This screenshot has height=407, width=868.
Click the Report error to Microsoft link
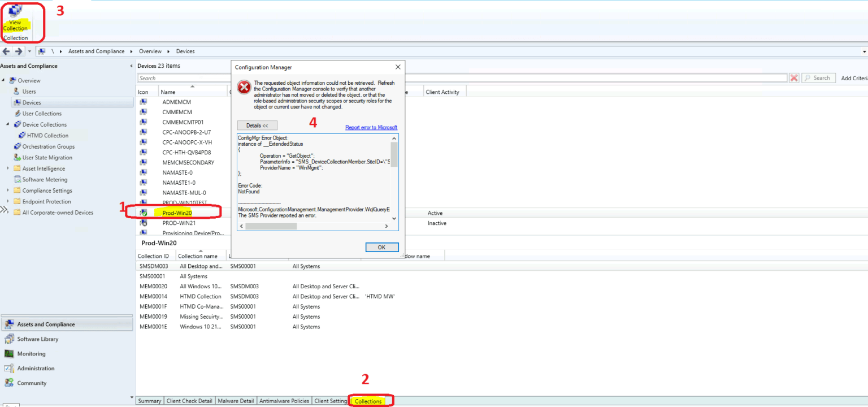click(371, 128)
